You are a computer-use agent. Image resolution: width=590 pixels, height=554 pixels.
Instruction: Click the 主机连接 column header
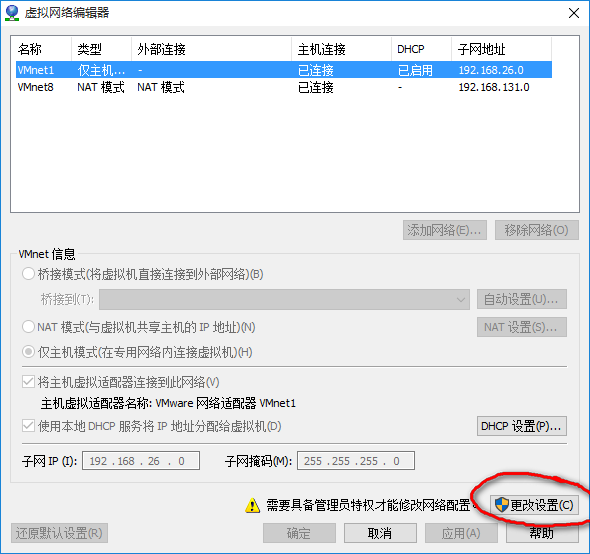coord(342,49)
